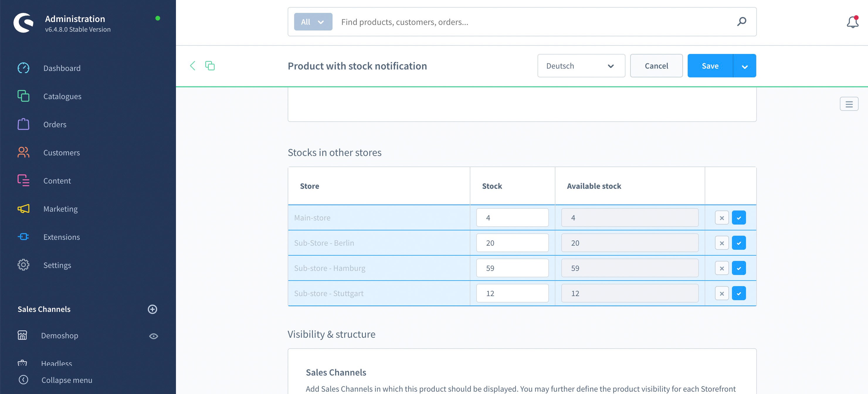868x394 pixels.
Task: Open the Deutsch language dropdown
Action: [581, 66]
